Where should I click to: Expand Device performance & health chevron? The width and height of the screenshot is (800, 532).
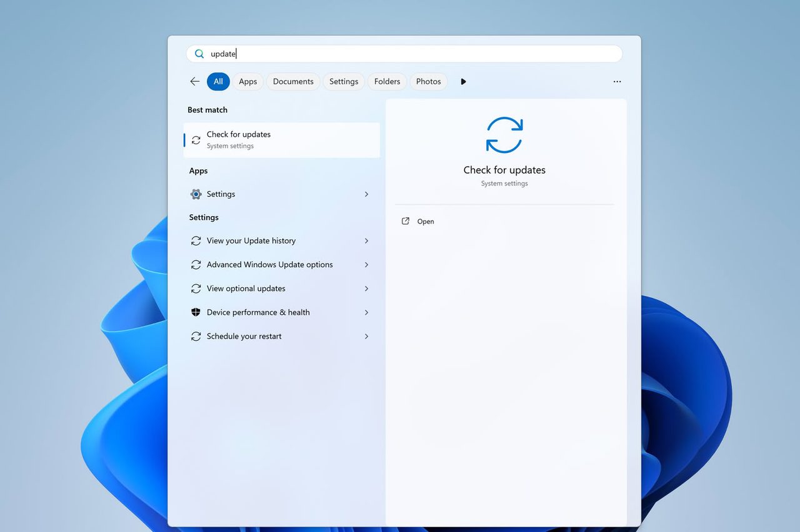[x=367, y=312]
